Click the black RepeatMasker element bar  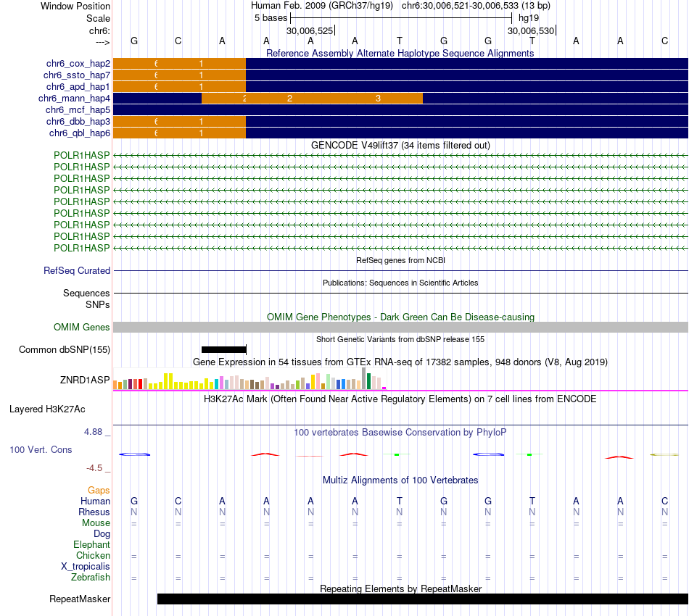(423, 599)
